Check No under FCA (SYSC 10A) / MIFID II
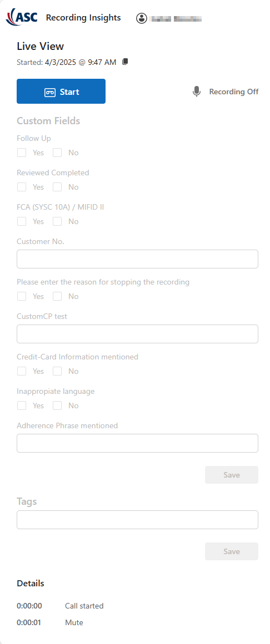Screen dimensions: 270x644 point(57,222)
